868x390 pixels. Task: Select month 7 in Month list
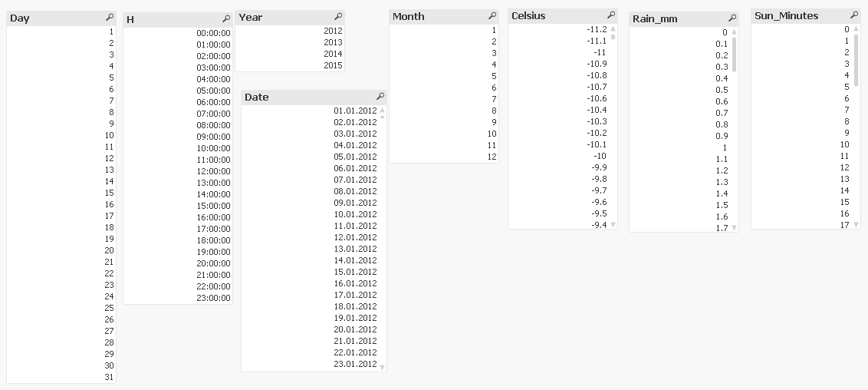[494, 99]
